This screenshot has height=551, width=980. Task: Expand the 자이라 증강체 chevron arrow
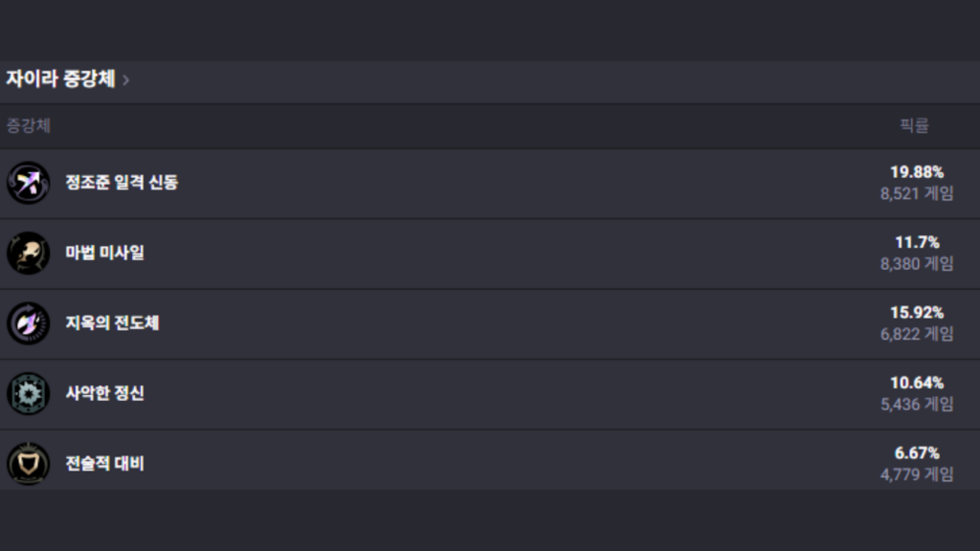pos(126,80)
